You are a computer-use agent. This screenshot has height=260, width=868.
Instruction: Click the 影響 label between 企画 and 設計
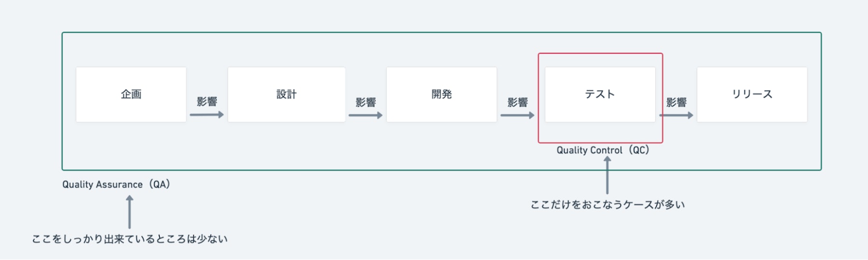click(x=207, y=102)
